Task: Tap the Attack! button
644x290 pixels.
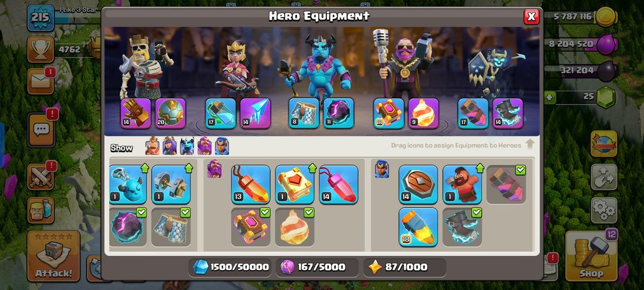Action: 53,256
